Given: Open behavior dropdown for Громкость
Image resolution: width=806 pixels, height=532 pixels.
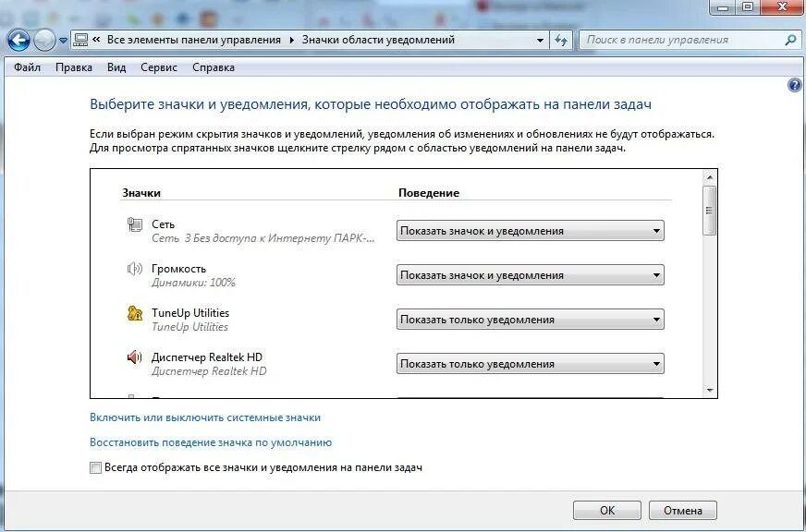Looking at the screenshot, I should 530,274.
